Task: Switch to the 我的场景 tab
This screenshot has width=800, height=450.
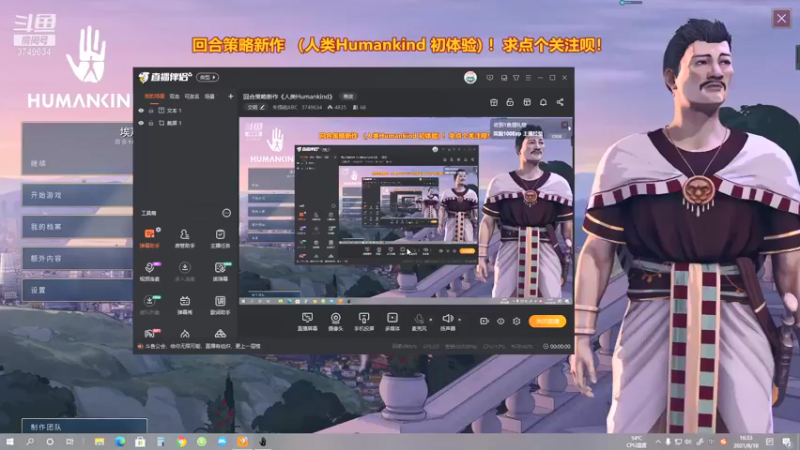Action: coord(154,96)
